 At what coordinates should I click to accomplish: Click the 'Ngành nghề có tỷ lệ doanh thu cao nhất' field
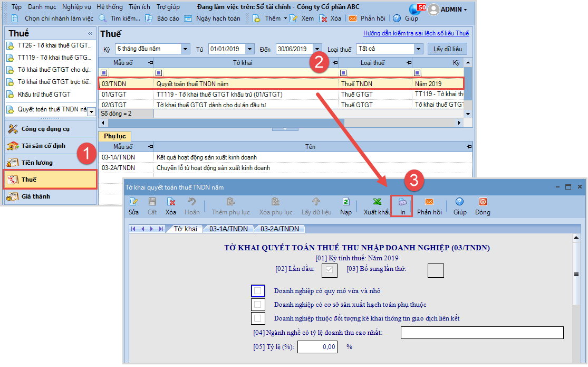pyautogui.click(x=482, y=333)
